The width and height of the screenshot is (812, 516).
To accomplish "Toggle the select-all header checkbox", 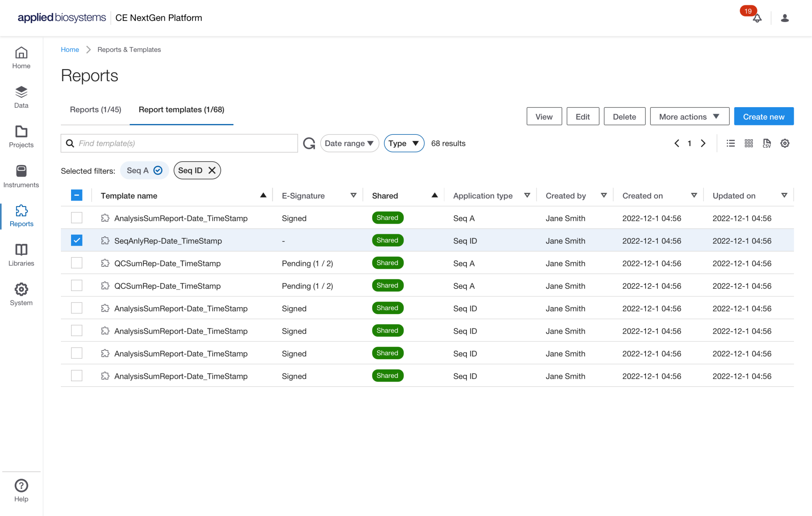I will click(76, 195).
